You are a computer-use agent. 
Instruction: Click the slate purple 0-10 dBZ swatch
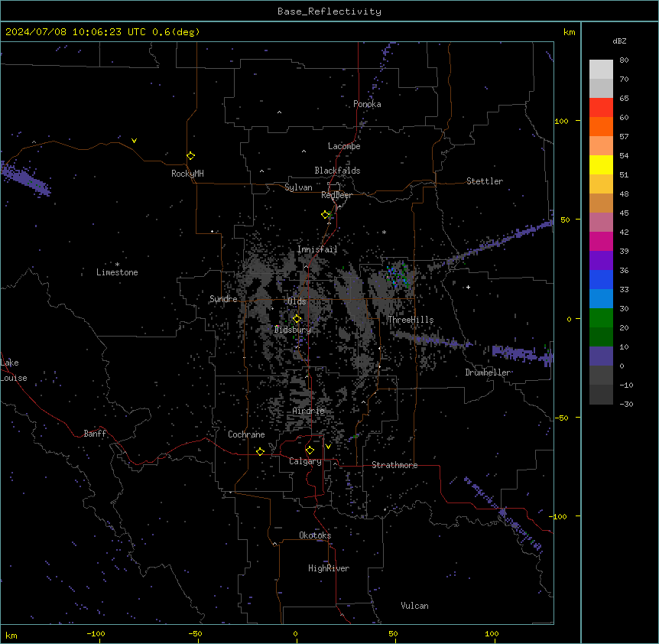[601, 356]
